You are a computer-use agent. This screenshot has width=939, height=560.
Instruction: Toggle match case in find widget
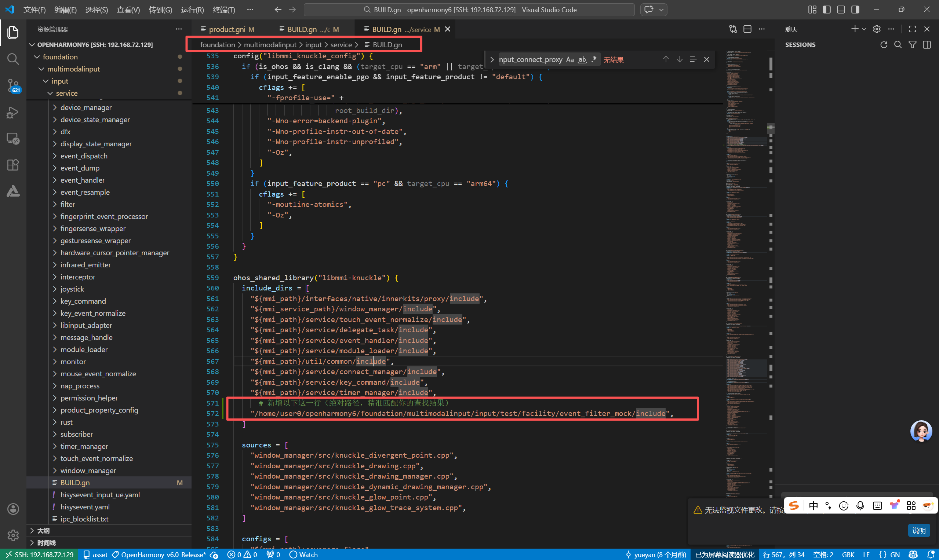pyautogui.click(x=570, y=60)
